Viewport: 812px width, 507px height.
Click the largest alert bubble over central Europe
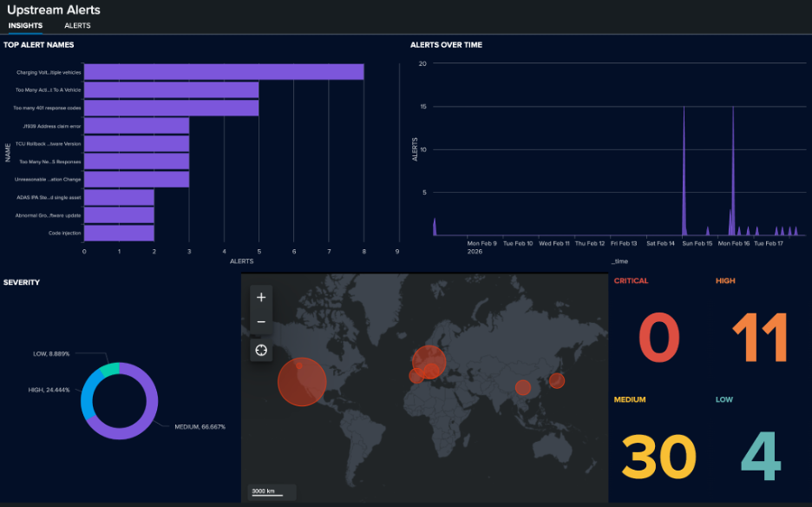pyautogui.click(x=429, y=359)
